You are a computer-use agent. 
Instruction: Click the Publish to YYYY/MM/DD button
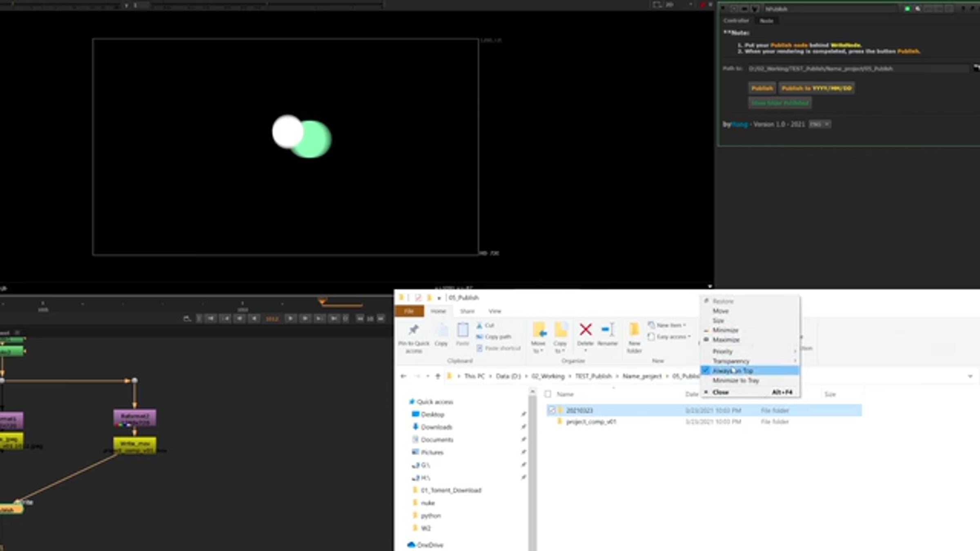pyautogui.click(x=817, y=88)
